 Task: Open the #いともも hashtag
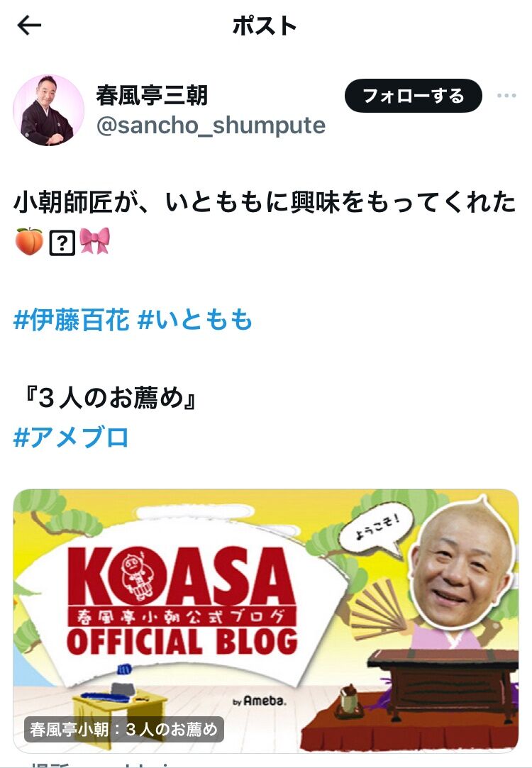pos(195,320)
